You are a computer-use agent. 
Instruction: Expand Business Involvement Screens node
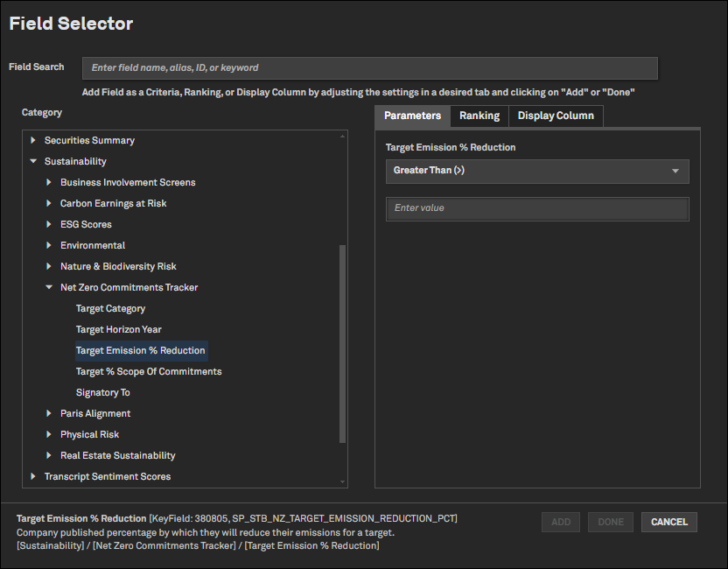[49, 182]
